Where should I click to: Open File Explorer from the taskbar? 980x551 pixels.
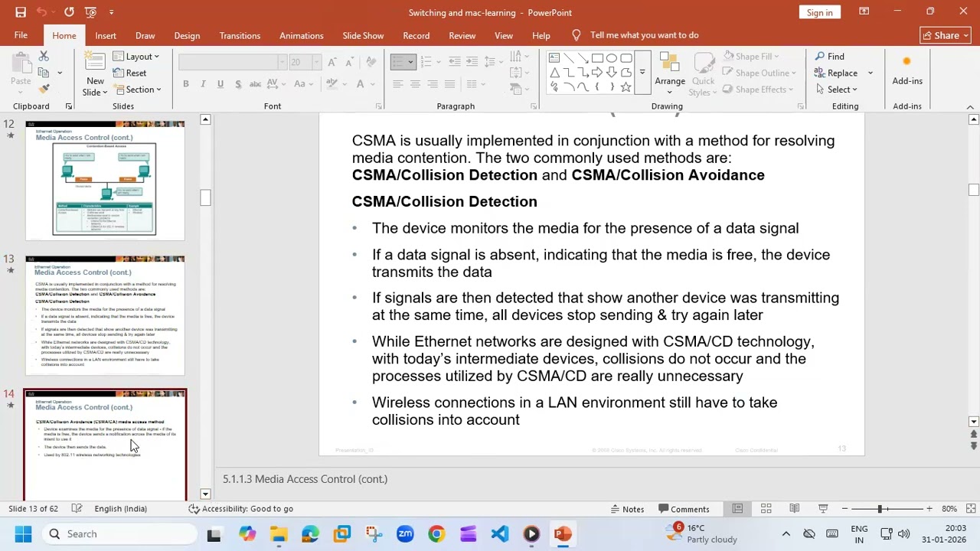279,534
